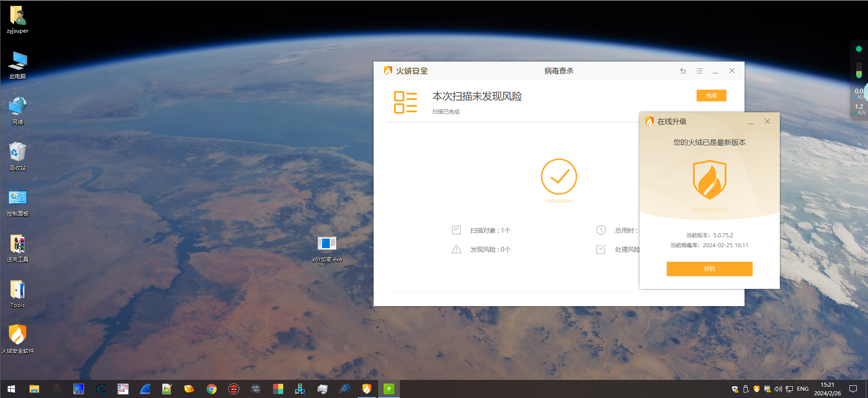Open the red spider app in taskbar

[57, 389]
